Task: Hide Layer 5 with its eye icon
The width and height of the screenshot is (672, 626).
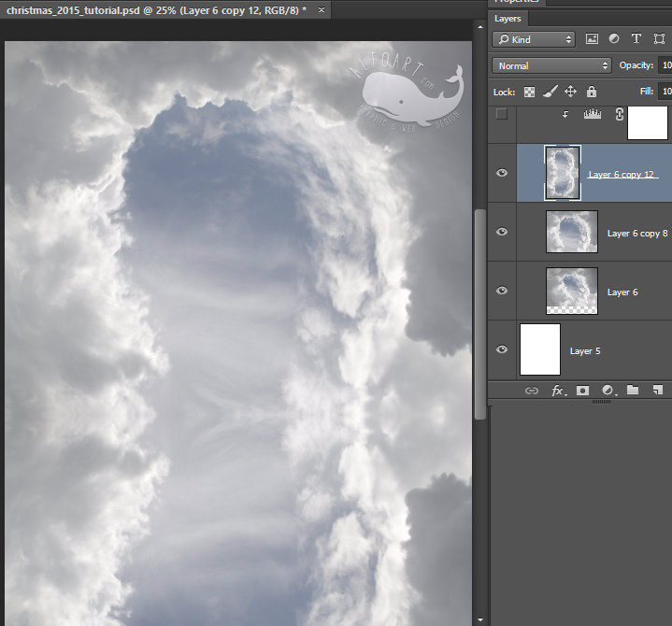Action: (502, 349)
